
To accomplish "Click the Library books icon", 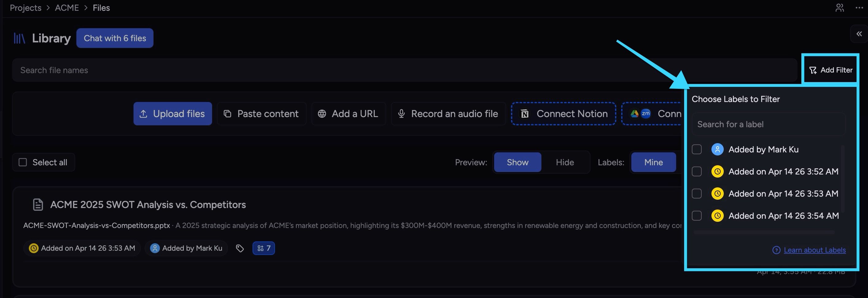I will click(19, 38).
